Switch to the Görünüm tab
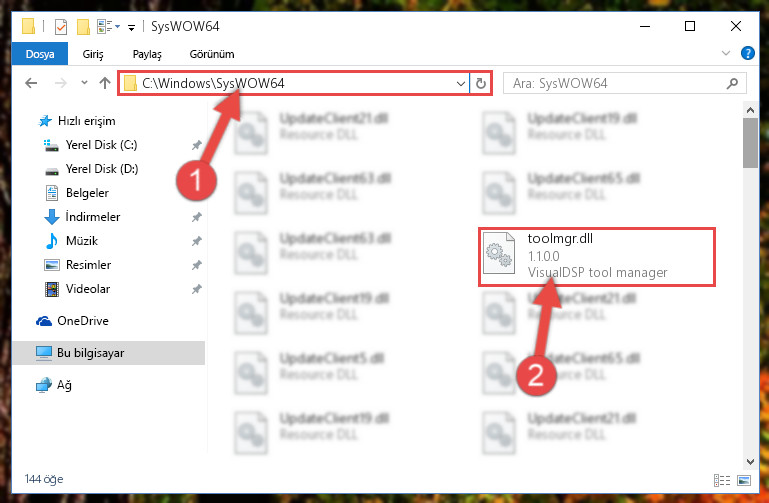This screenshot has height=503, width=769. tap(212, 54)
